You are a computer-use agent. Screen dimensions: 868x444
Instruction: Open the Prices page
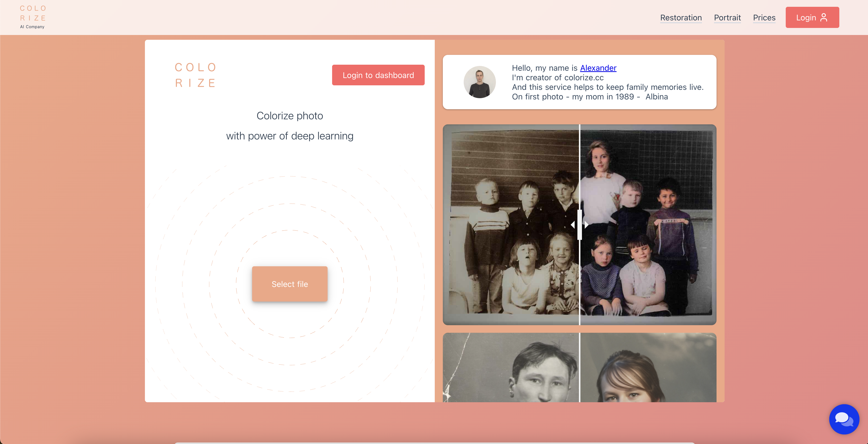764,18
